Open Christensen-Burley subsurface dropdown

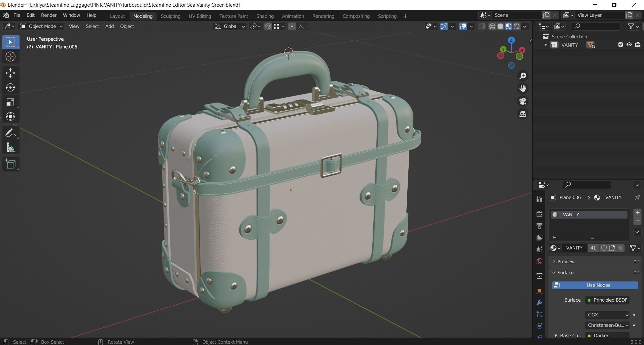(x=607, y=325)
